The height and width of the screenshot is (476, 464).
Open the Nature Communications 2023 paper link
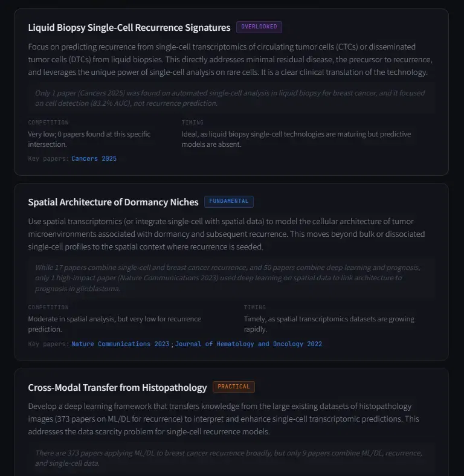[120, 344]
